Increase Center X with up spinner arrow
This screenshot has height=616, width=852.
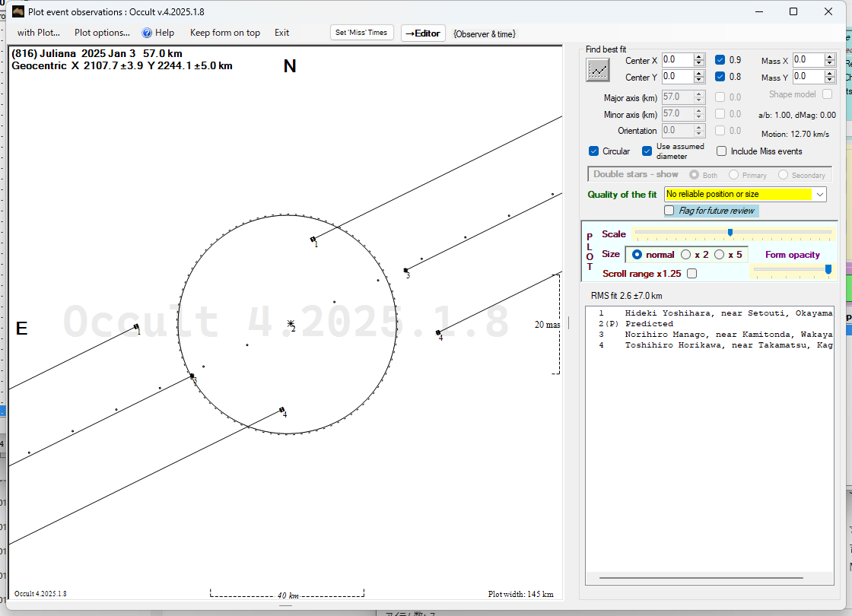tap(699, 57)
